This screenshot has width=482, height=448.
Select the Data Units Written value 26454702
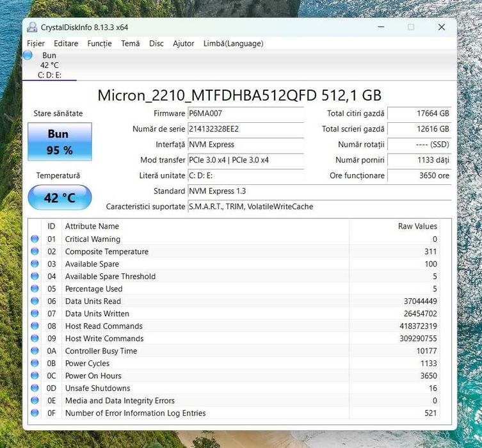click(x=420, y=314)
